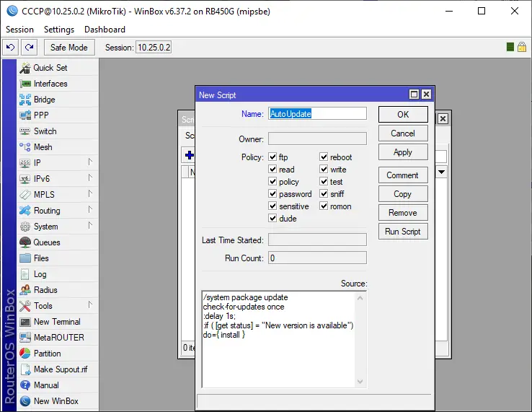
Task: Click the Make Supout.rif icon
Action: click(x=25, y=369)
